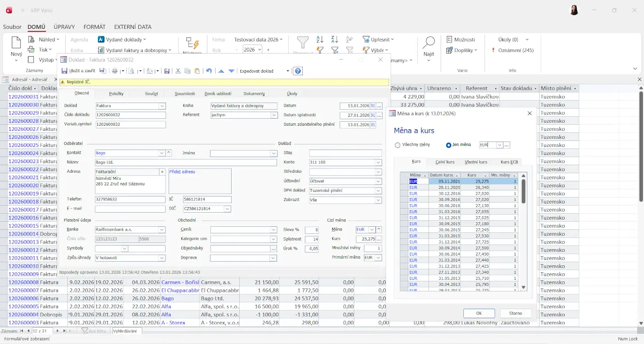644x344 pixels.
Task: Expand the Expedovat doklad dropdown
Action: point(288,71)
